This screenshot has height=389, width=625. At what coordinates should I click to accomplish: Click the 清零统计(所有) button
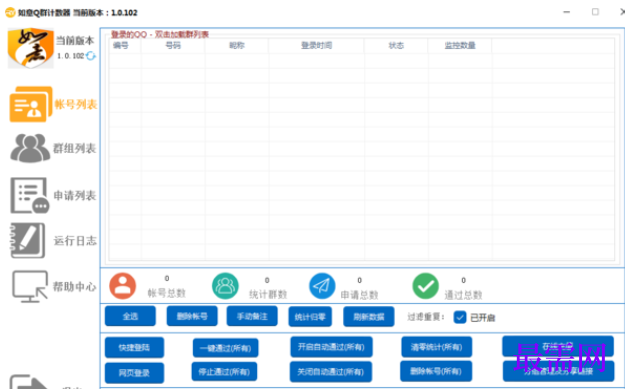click(x=436, y=347)
